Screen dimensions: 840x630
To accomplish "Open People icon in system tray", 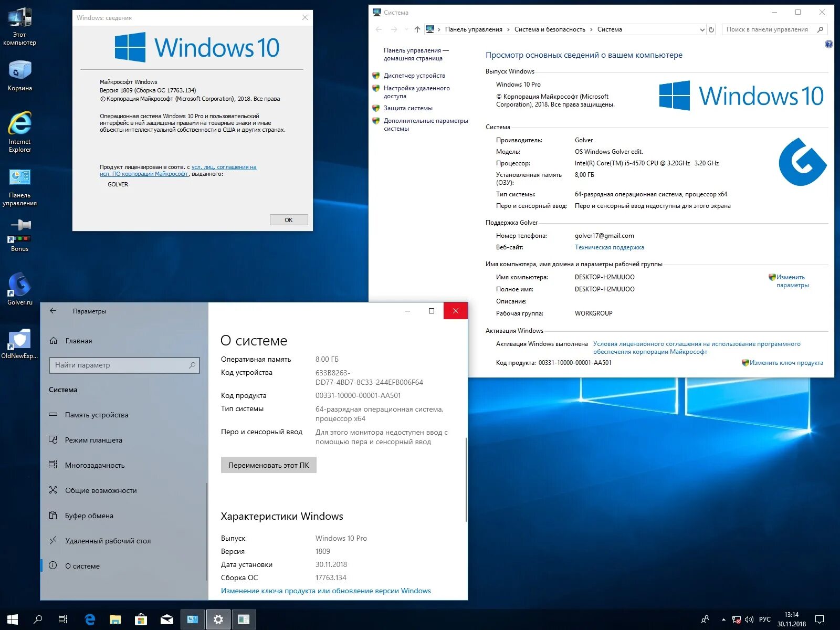I will (x=705, y=619).
